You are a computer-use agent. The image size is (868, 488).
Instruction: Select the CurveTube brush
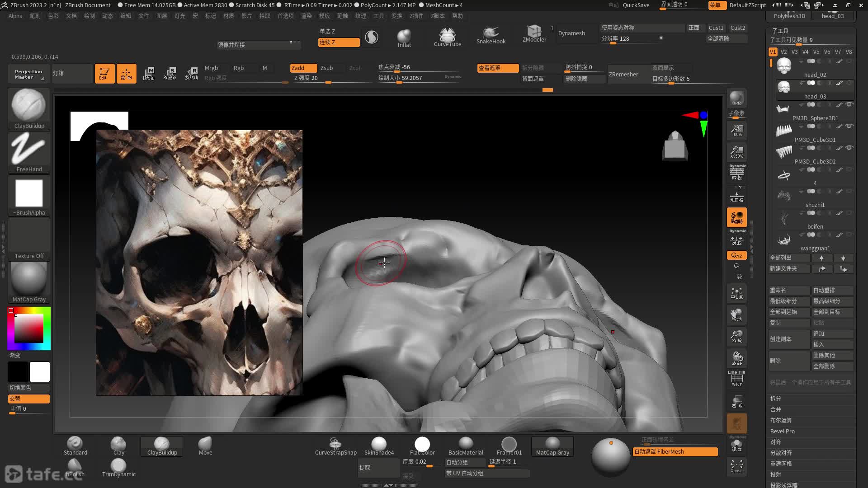tap(448, 37)
